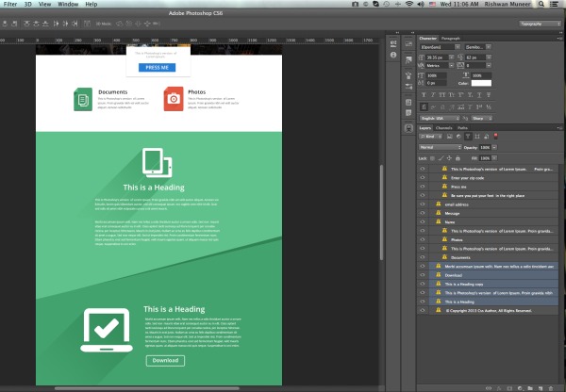Toggle visibility of the Photos layer
The height and width of the screenshot is (392, 566).
point(422,239)
